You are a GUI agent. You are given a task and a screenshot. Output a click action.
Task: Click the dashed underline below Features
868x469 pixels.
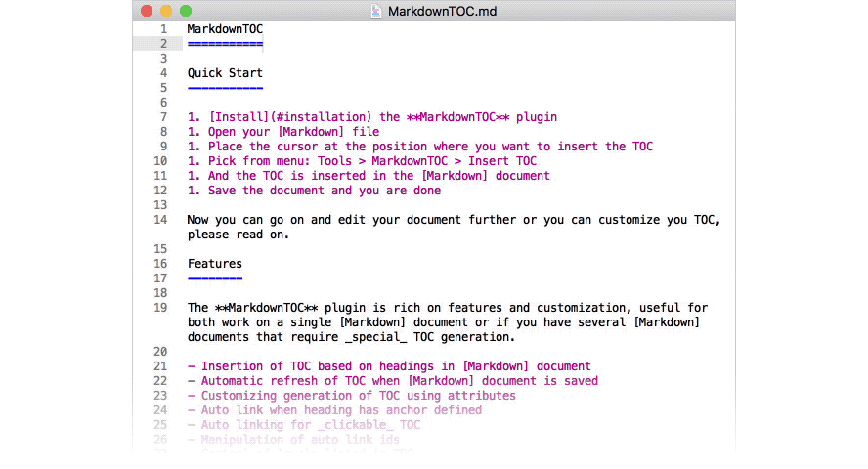pos(215,278)
